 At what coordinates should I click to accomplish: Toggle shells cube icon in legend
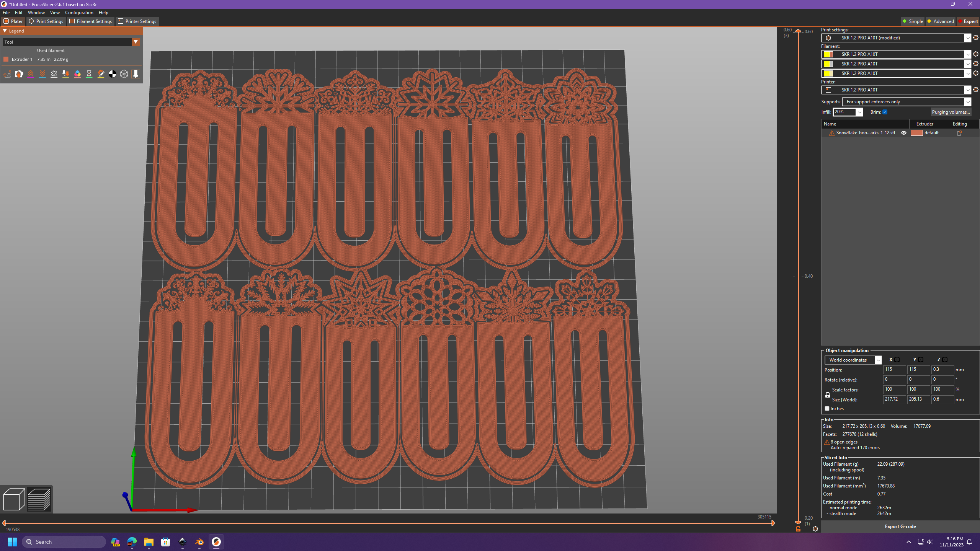[x=124, y=74]
